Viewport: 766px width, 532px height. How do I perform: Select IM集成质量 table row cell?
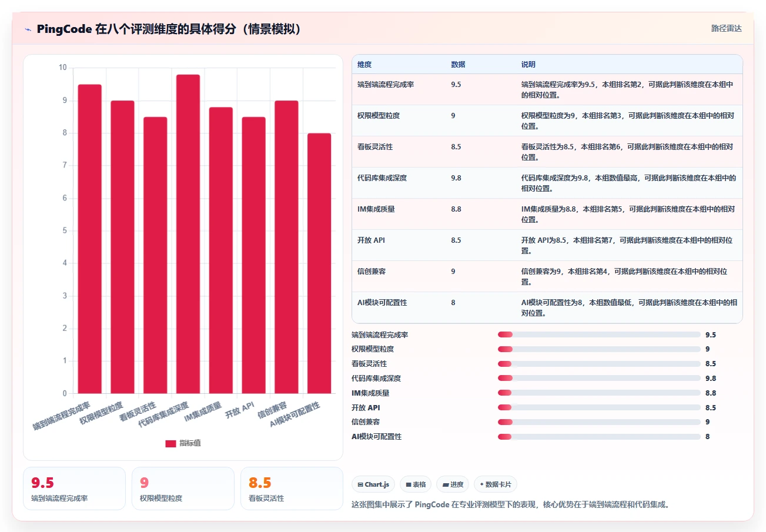pyautogui.click(x=376, y=209)
